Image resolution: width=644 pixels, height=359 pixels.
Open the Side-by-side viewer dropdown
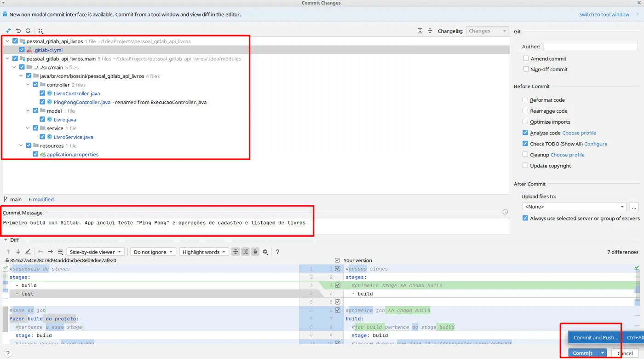96,252
